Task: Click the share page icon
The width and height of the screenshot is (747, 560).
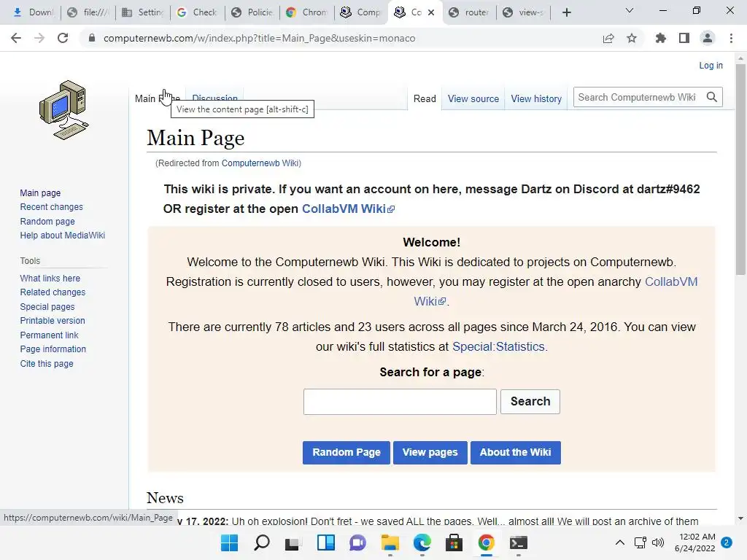Action: tap(608, 38)
